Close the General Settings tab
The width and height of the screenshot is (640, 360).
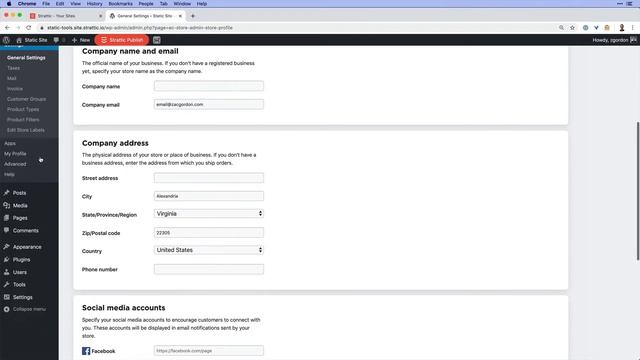pos(180,16)
